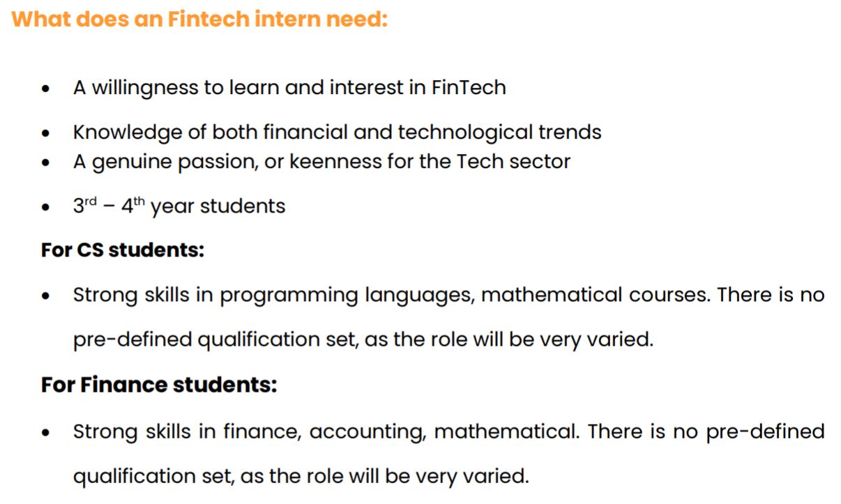
Task: Click the bullet dot beside "Strong skills in finance"
Action: pos(46,433)
